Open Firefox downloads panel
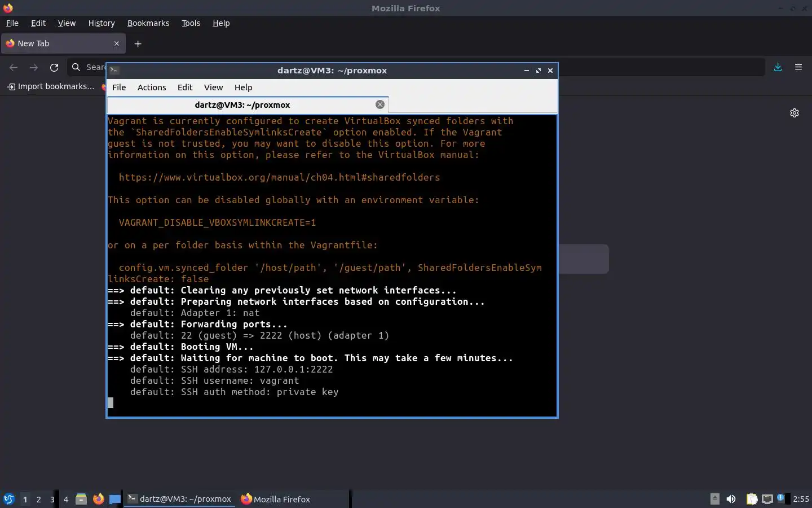 click(778, 67)
